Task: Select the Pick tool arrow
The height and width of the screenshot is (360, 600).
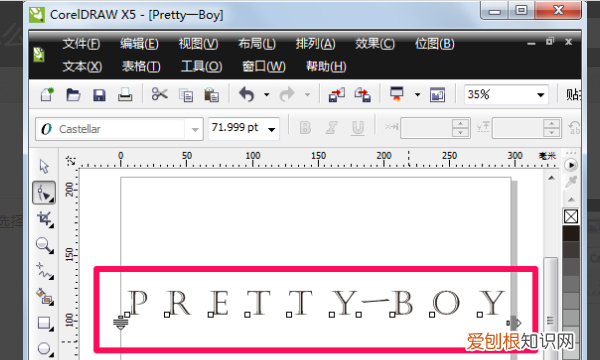Action: click(44, 166)
